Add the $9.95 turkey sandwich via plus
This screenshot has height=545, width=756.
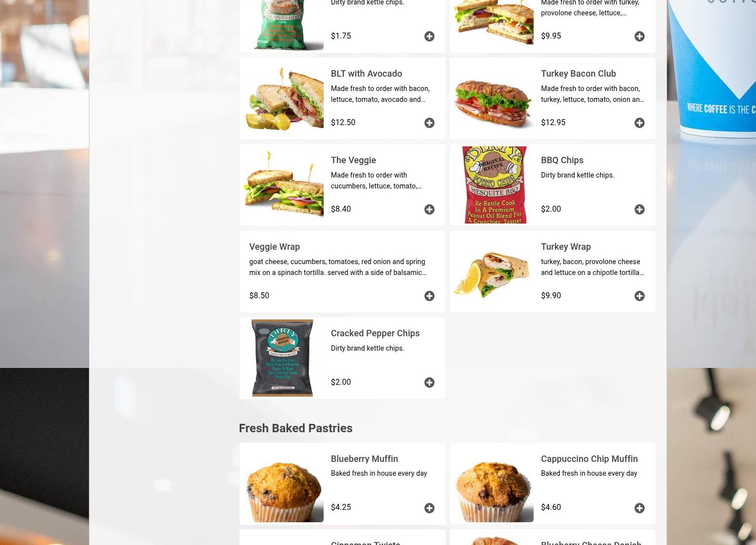coord(639,36)
